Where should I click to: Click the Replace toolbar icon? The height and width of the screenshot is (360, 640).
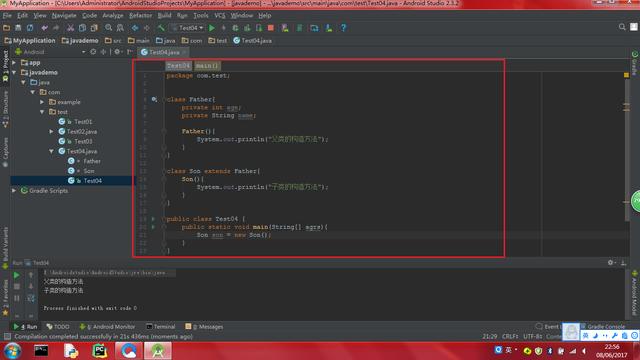[120, 28]
